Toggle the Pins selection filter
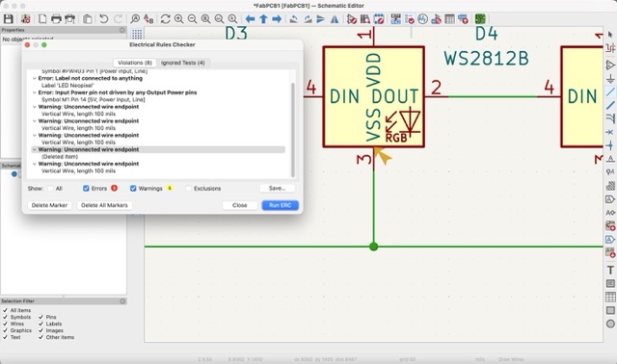 click(40, 317)
